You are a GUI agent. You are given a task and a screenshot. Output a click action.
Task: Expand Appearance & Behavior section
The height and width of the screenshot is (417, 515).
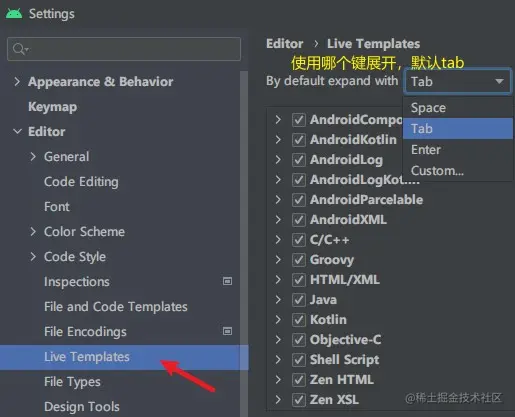coord(17,82)
